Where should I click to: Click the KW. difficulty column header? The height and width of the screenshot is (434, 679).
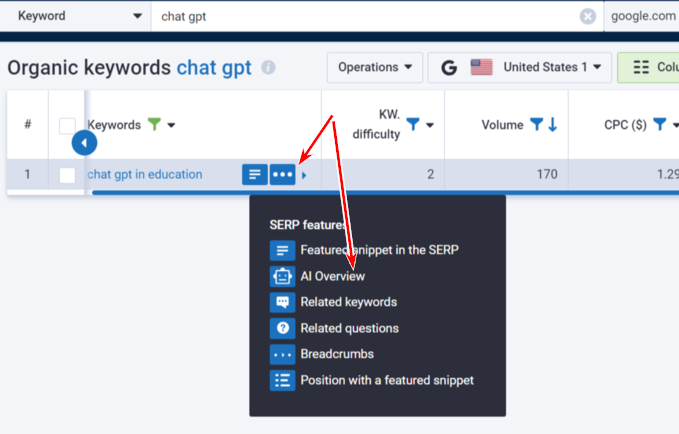coord(376,124)
